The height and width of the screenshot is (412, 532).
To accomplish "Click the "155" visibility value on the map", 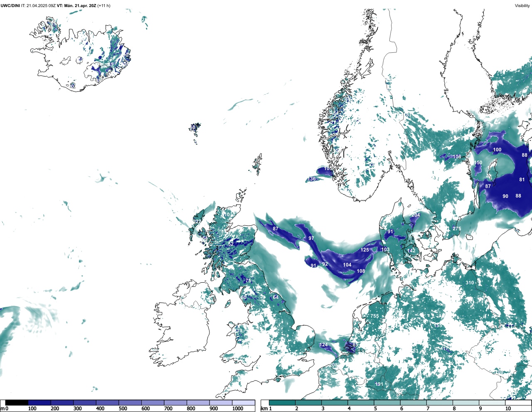I will (x=438, y=326).
